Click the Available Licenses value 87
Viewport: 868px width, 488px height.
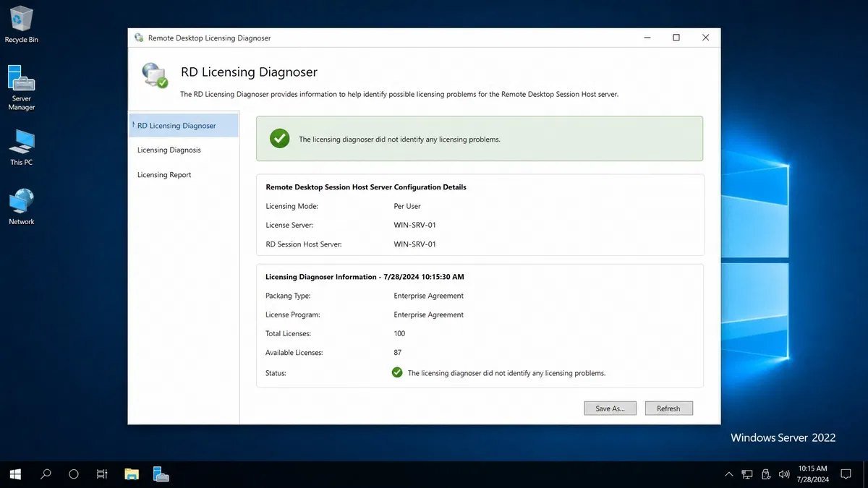[x=398, y=352]
